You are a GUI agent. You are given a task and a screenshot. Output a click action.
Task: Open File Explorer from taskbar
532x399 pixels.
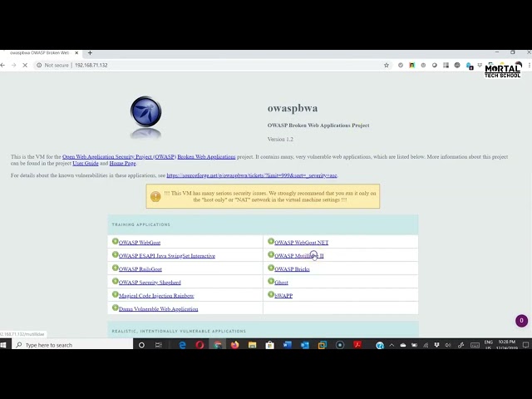point(252,345)
